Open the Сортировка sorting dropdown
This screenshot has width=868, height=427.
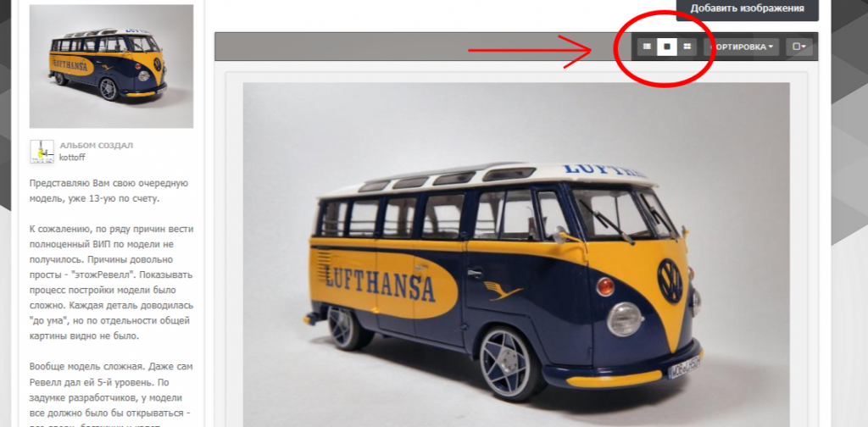741,47
